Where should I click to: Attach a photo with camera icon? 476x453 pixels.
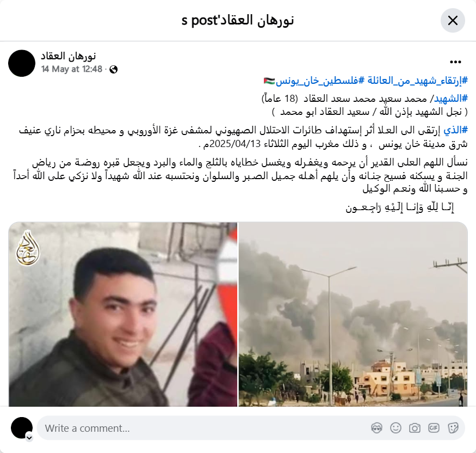(415, 428)
